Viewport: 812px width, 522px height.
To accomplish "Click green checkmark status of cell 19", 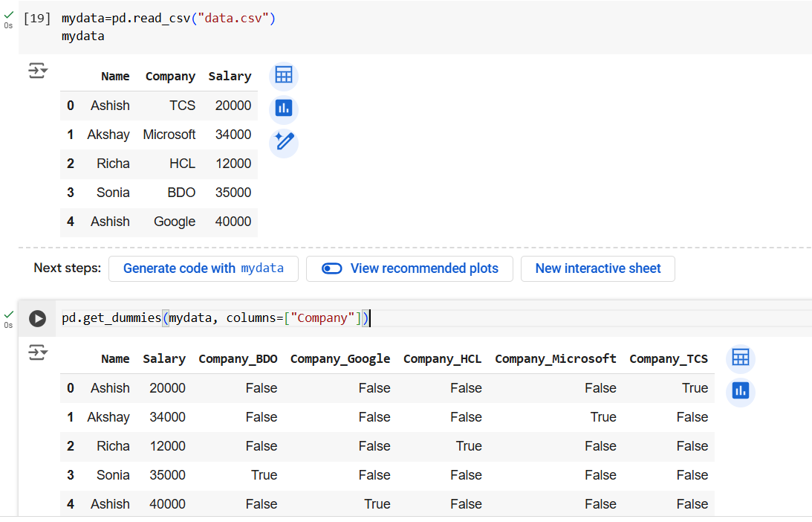I will tap(8, 15).
